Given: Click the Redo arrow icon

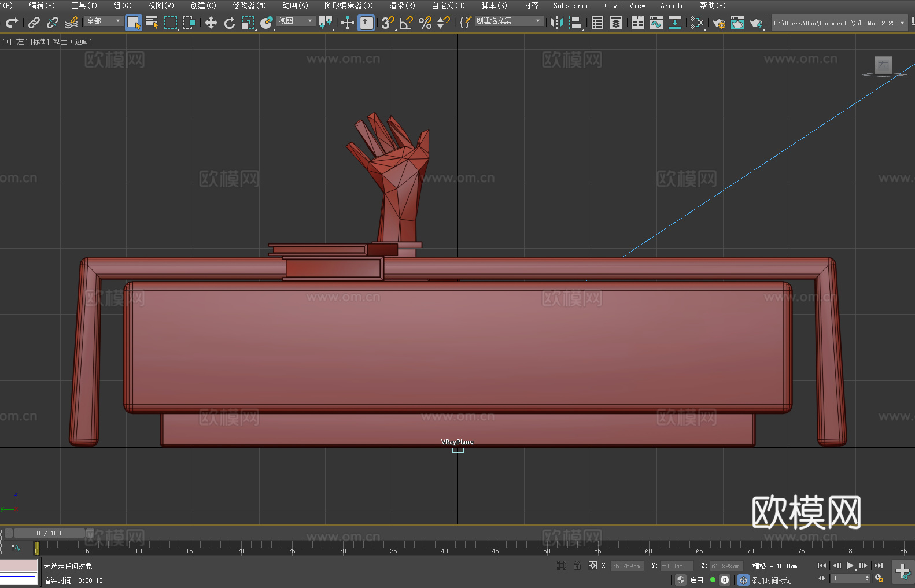Looking at the screenshot, I should click(12, 23).
